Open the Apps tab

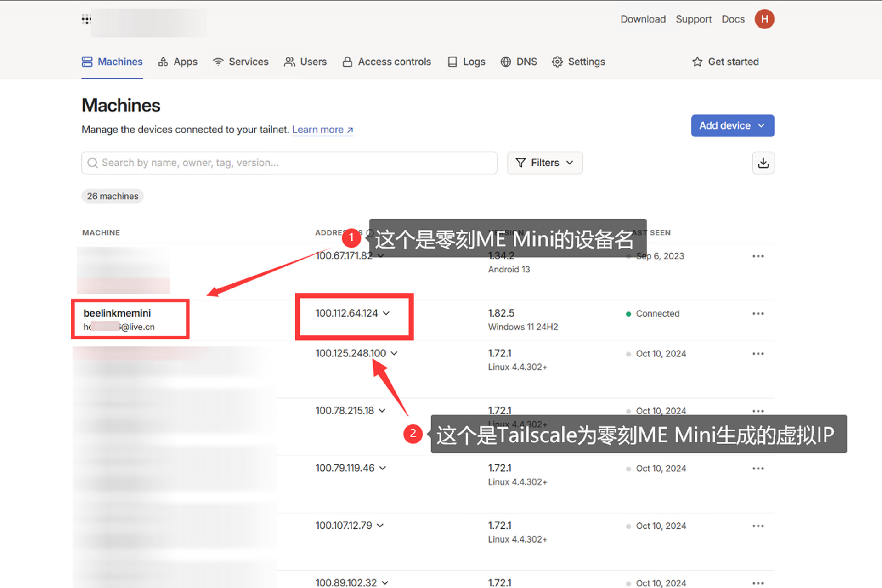178,62
